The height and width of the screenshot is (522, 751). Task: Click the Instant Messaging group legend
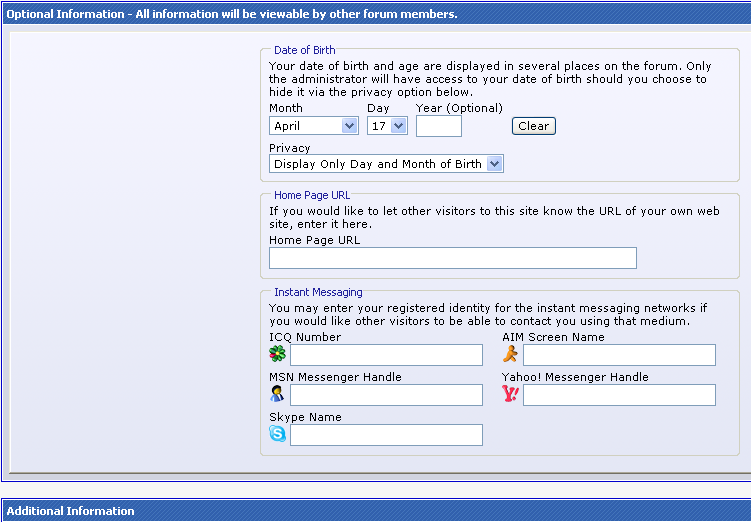point(318,292)
